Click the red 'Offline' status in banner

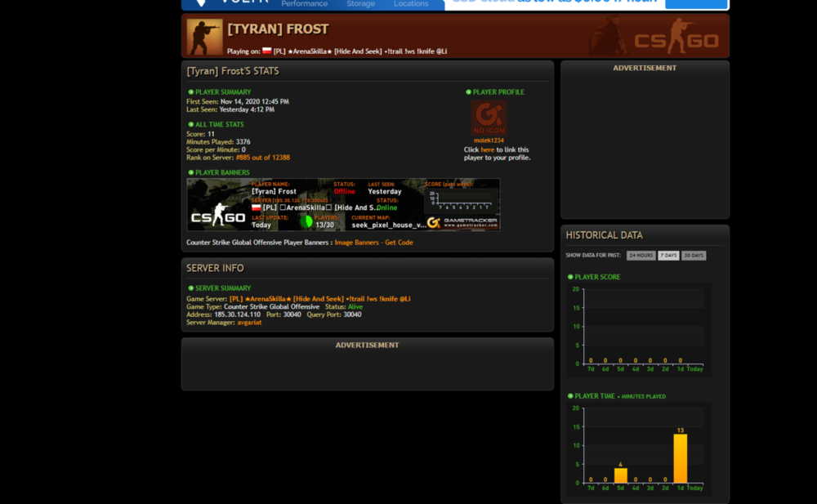pyautogui.click(x=345, y=191)
